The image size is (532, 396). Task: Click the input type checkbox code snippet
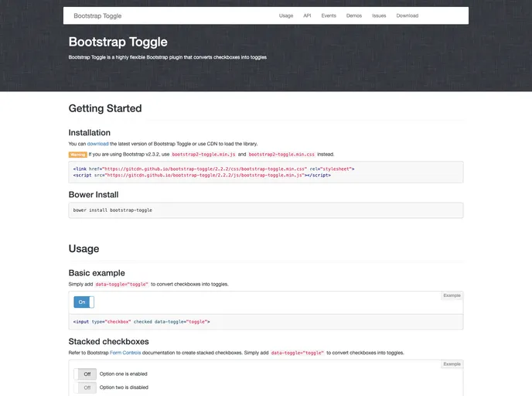[142, 322]
